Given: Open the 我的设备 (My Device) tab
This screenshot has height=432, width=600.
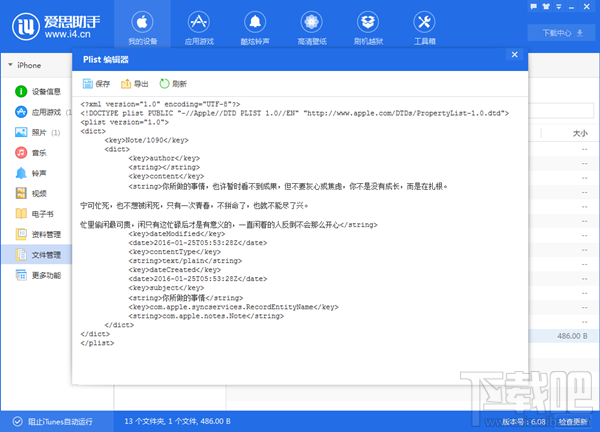Looking at the screenshot, I should (142, 24).
